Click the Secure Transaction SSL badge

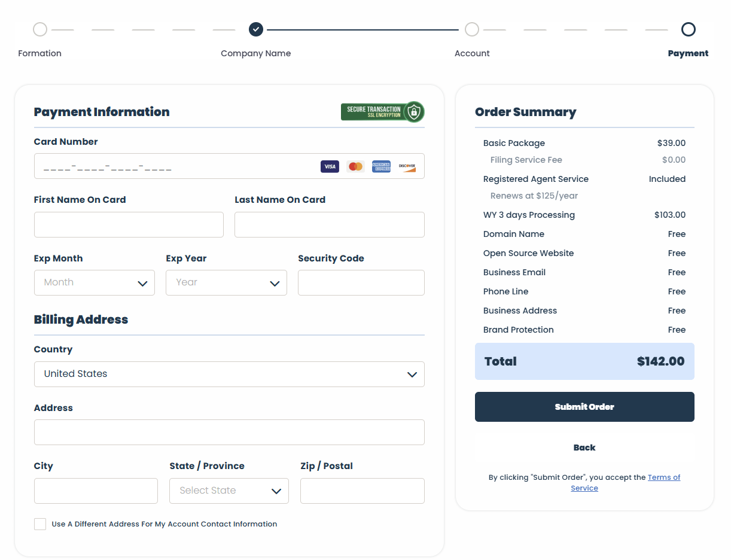click(x=382, y=112)
